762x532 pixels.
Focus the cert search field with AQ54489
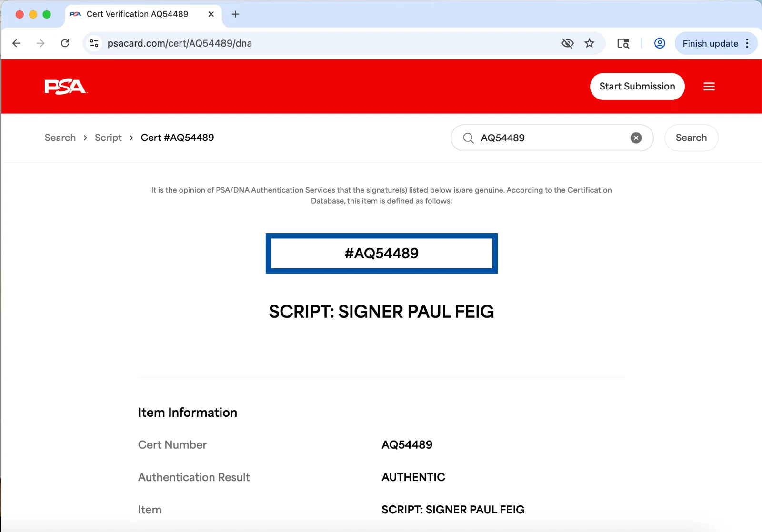coord(551,138)
